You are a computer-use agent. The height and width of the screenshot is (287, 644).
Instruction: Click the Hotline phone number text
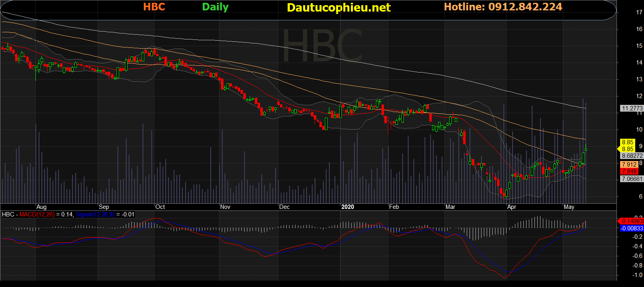[503, 7]
